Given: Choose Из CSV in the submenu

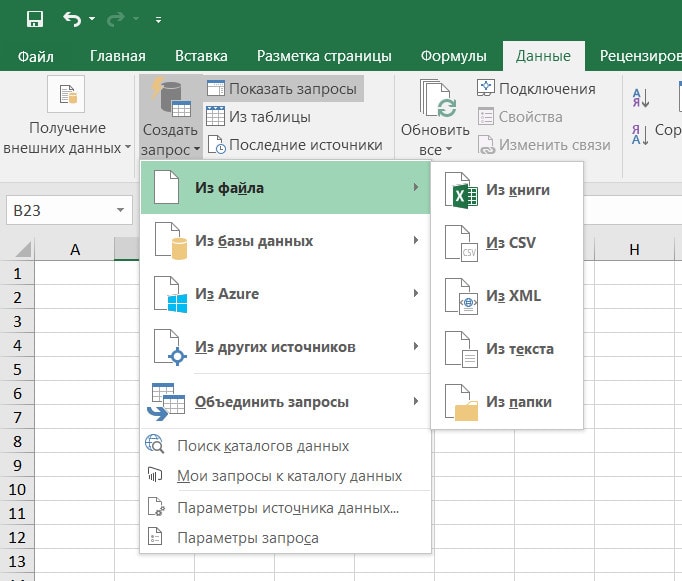Looking at the screenshot, I should 507,243.
